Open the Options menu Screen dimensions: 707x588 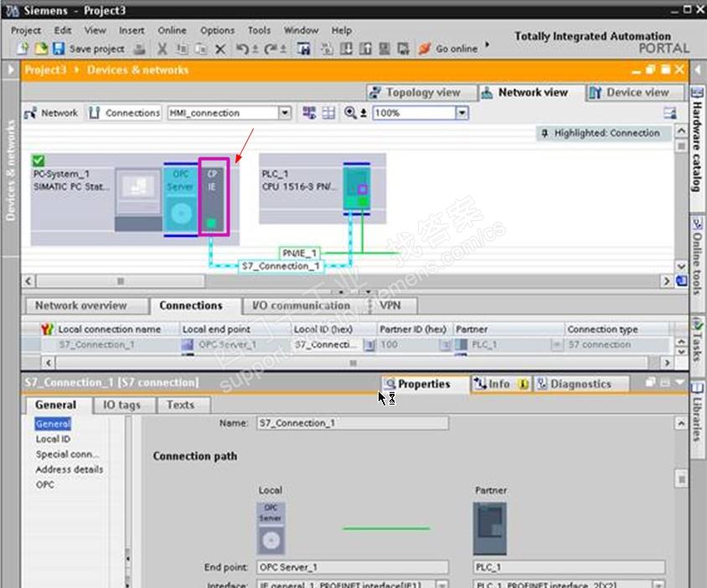(217, 30)
